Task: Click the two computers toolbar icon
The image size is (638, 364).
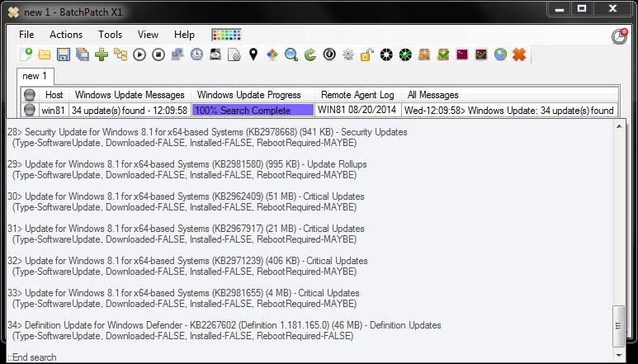Action: coord(177,54)
